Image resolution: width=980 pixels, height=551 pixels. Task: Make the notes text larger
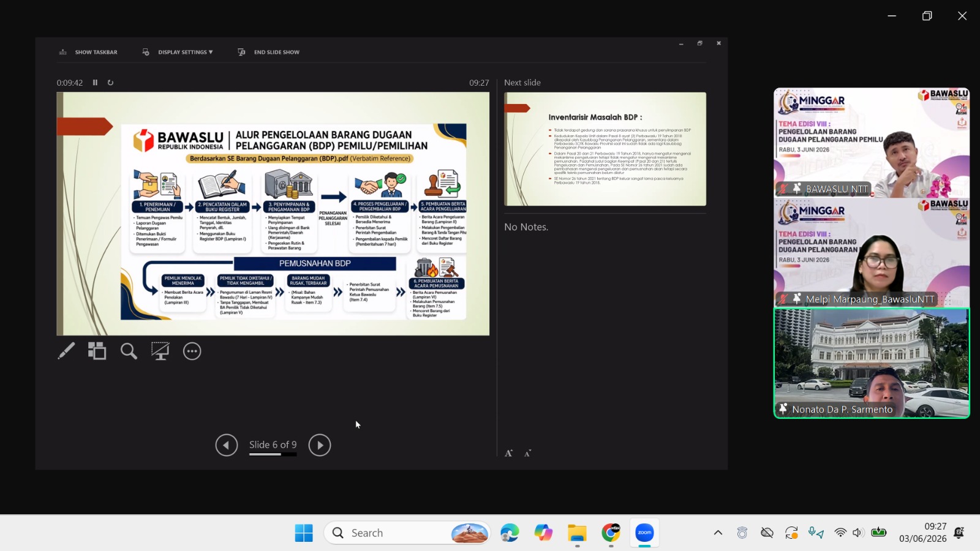[508, 453]
